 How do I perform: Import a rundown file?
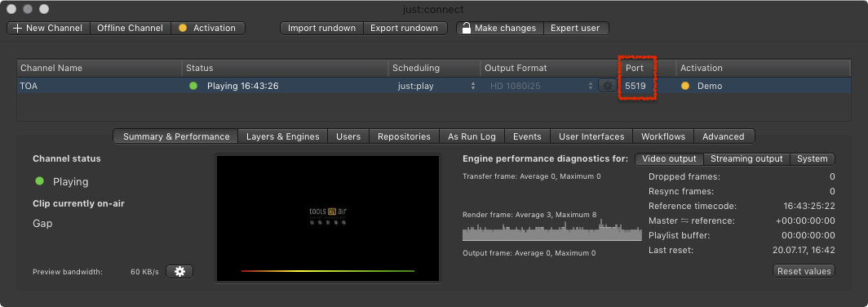coord(321,29)
